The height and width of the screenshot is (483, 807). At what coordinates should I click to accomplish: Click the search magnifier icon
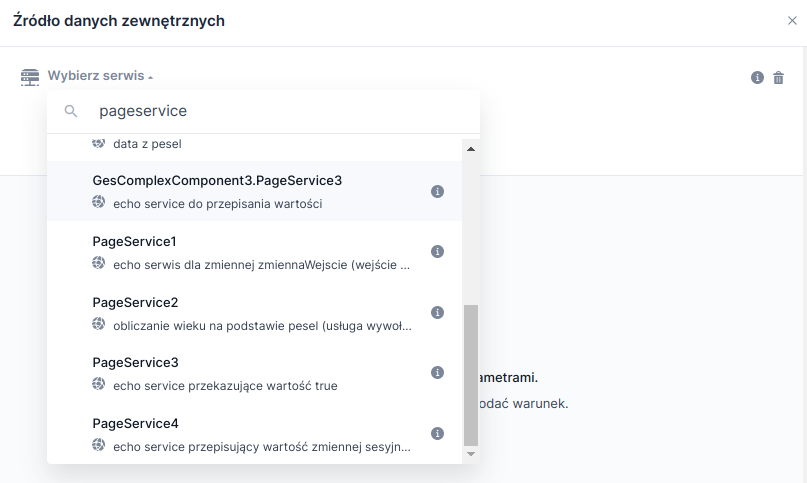click(71, 111)
